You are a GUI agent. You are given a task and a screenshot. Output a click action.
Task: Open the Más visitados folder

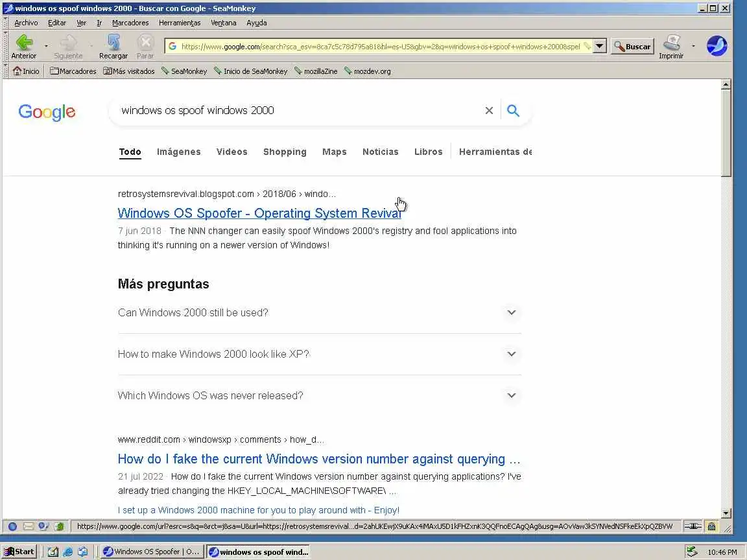129,71
